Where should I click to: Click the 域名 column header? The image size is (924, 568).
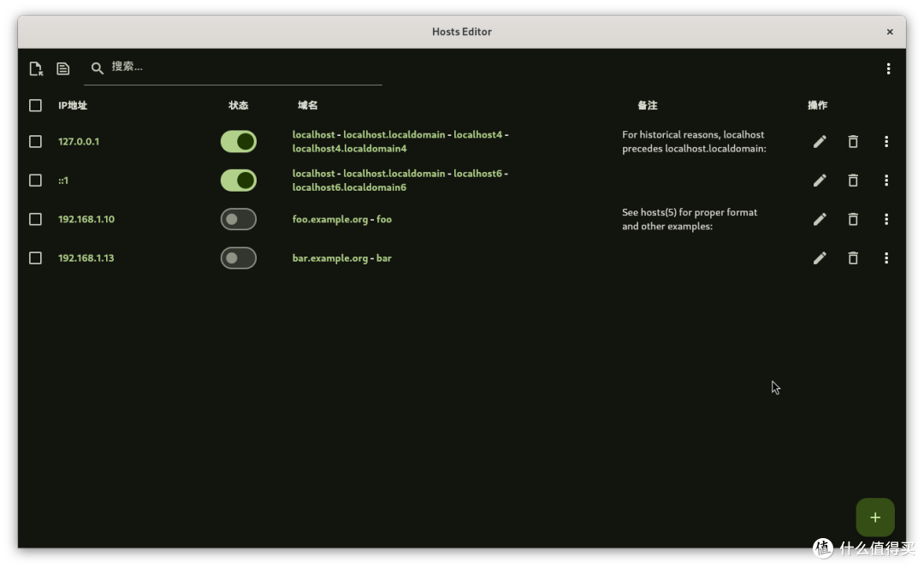point(308,105)
